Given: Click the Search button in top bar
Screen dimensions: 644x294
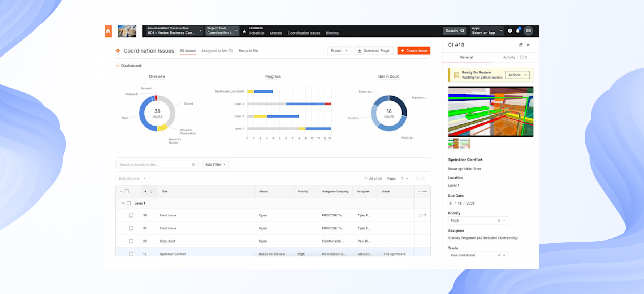Looking at the screenshot, I should [x=455, y=31].
